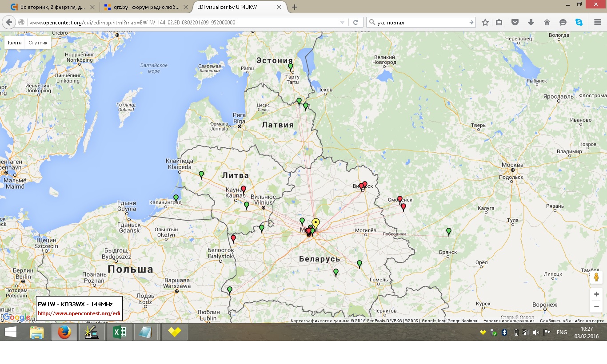
Task: Click the opencontest.org link in the info box
Action: [x=79, y=313]
